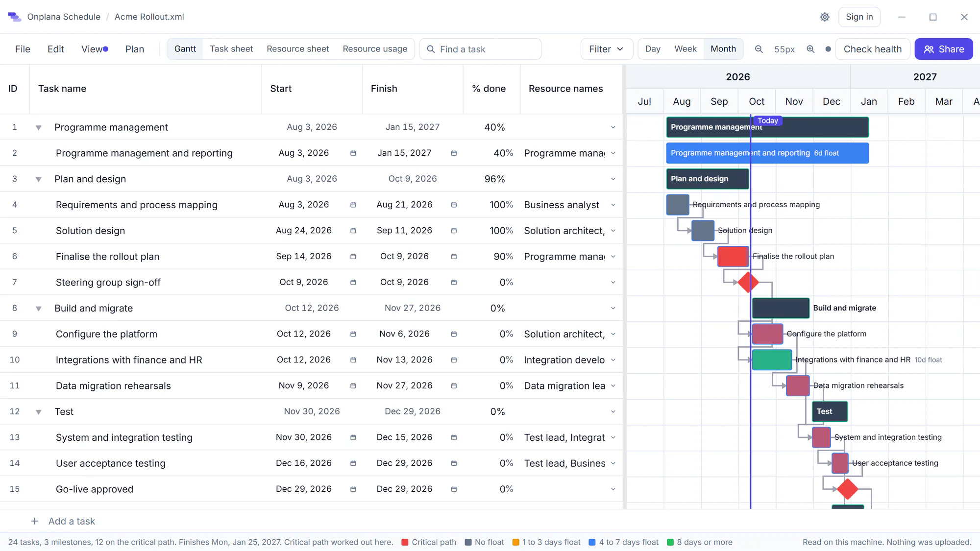Switch to the Resource sheet tab
This screenshot has width=980, height=551.
298,49
